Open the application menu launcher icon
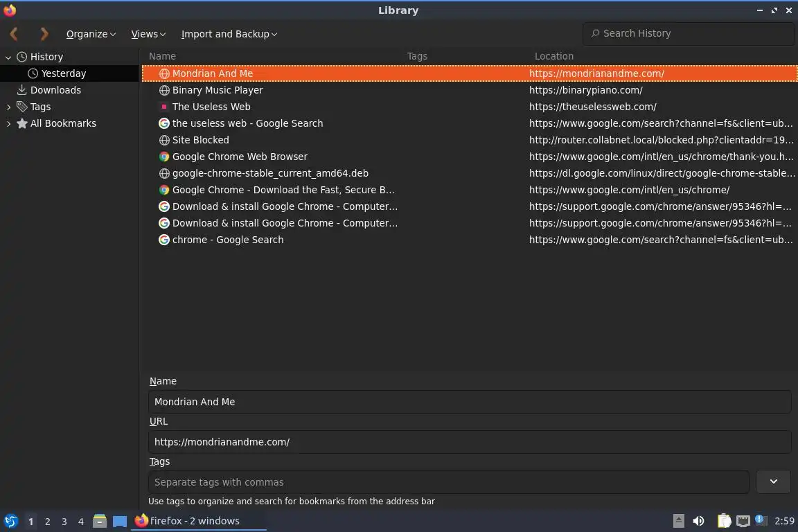Viewport: 798px width, 532px height. pyautogui.click(x=10, y=521)
